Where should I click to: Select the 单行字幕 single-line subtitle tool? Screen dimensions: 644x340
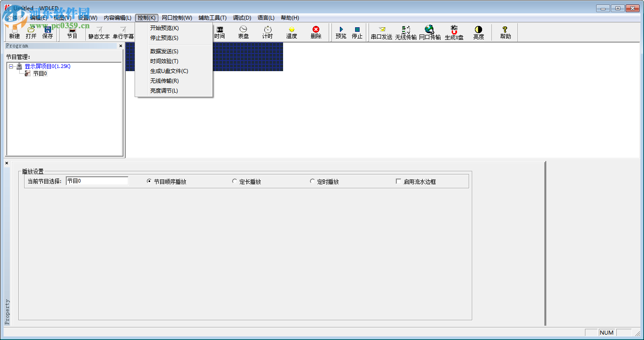coord(123,33)
